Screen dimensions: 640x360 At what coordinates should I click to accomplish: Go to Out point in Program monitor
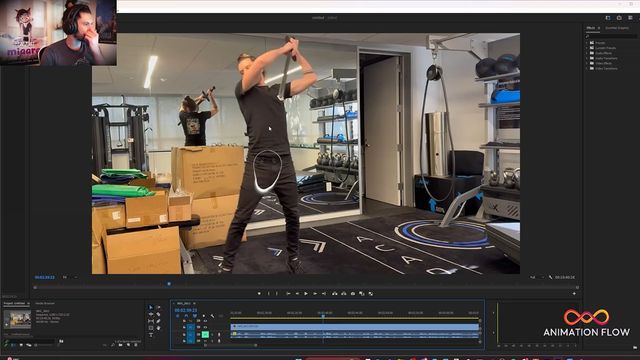click(x=324, y=293)
